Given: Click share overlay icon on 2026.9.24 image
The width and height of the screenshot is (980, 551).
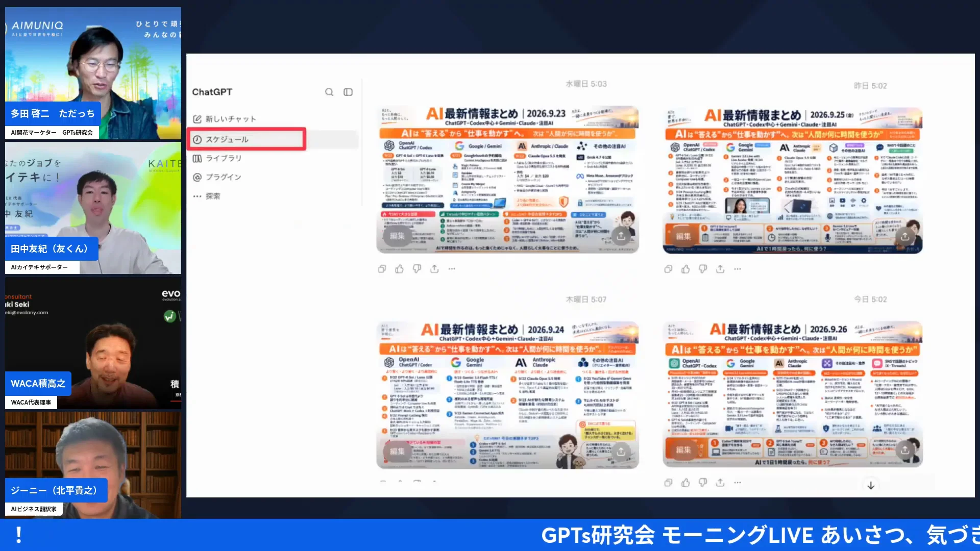Looking at the screenshot, I should (x=621, y=452).
